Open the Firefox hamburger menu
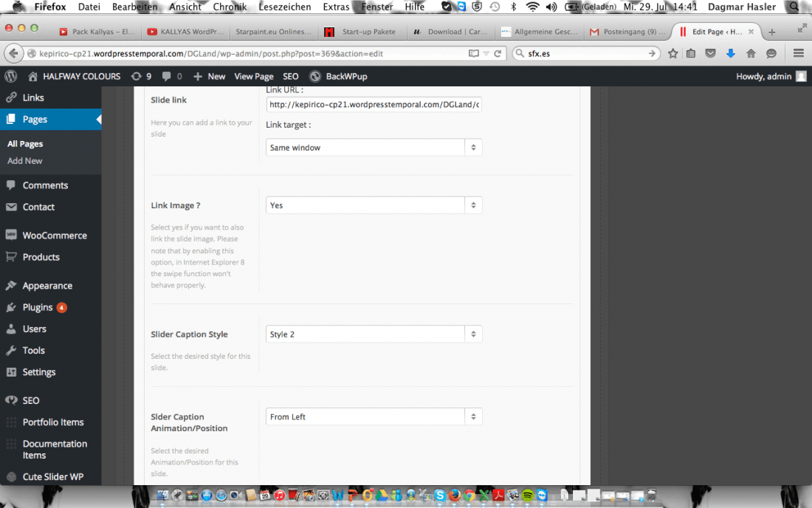Viewport: 812px width, 508px height. [x=799, y=53]
